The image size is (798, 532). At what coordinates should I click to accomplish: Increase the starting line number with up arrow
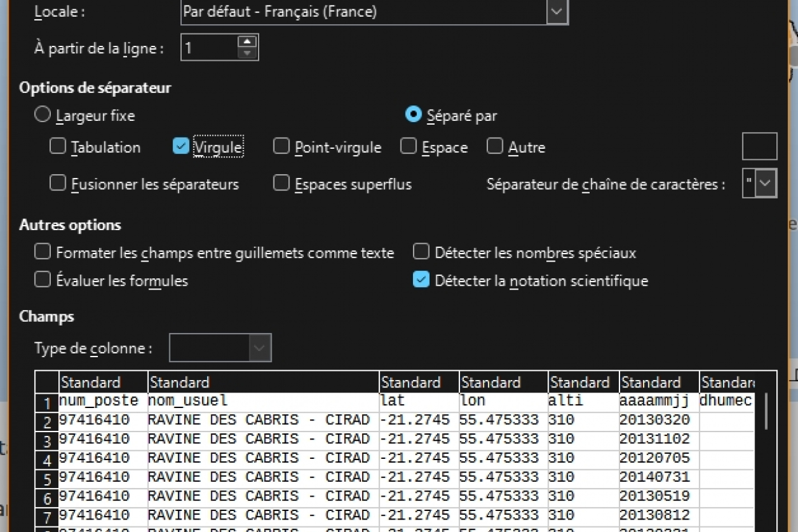point(247,42)
